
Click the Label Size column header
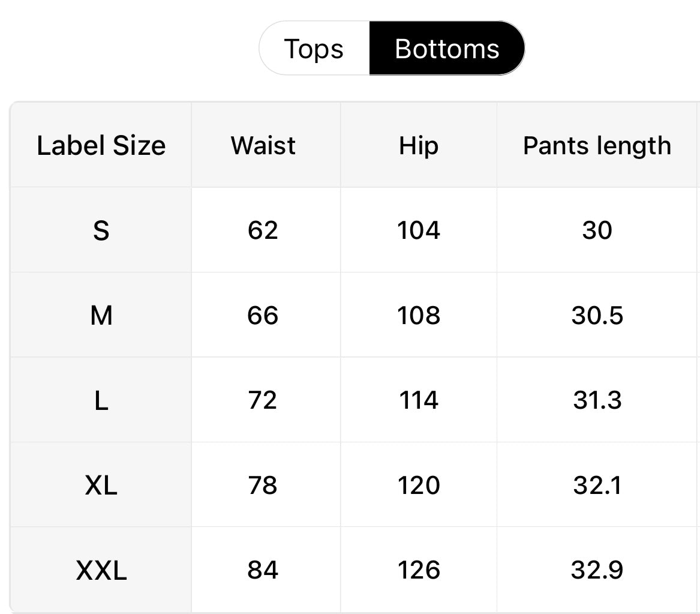(x=101, y=146)
